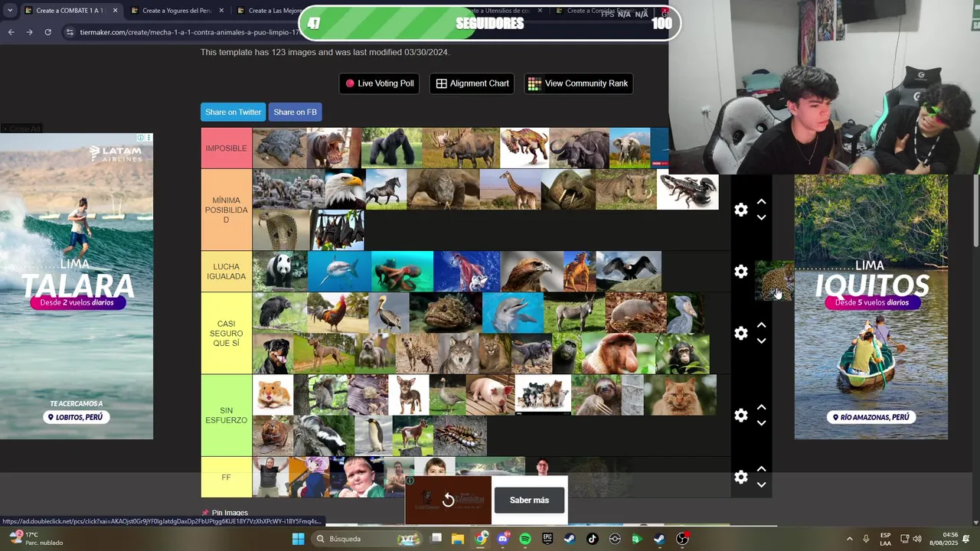Move SIN ESFUERZO tier up
The height and width of the screenshot is (551, 980).
(x=761, y=407)
